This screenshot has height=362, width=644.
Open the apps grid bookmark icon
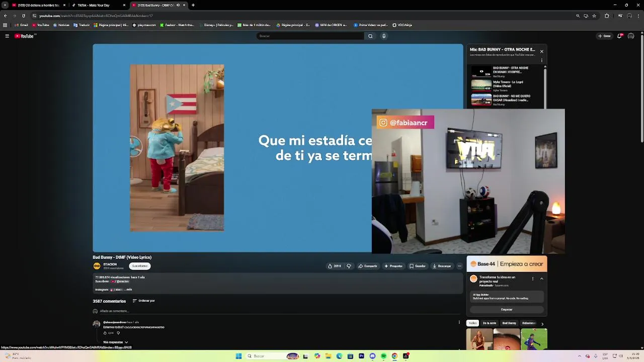tap(5, 25)
